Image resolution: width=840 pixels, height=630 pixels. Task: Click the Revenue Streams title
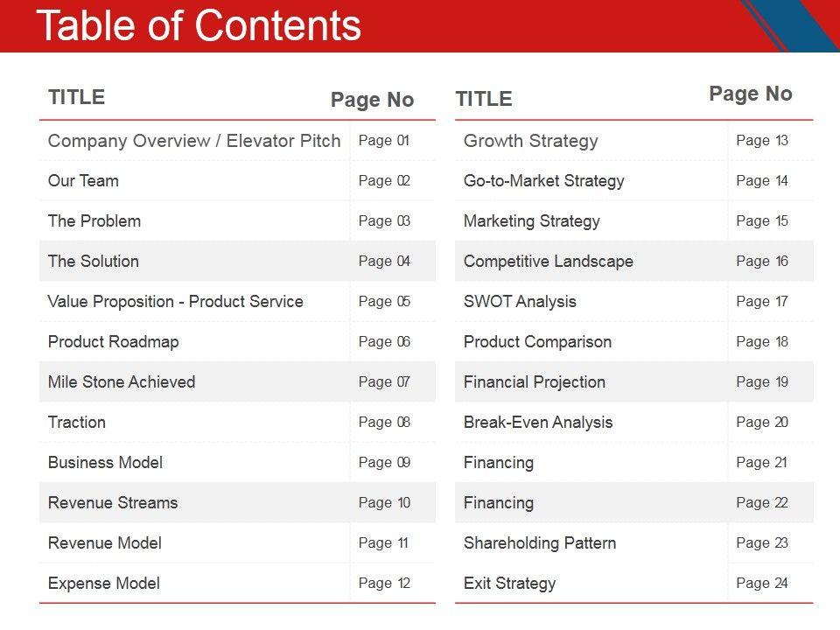pyautogui.click(x=113, y=503)
